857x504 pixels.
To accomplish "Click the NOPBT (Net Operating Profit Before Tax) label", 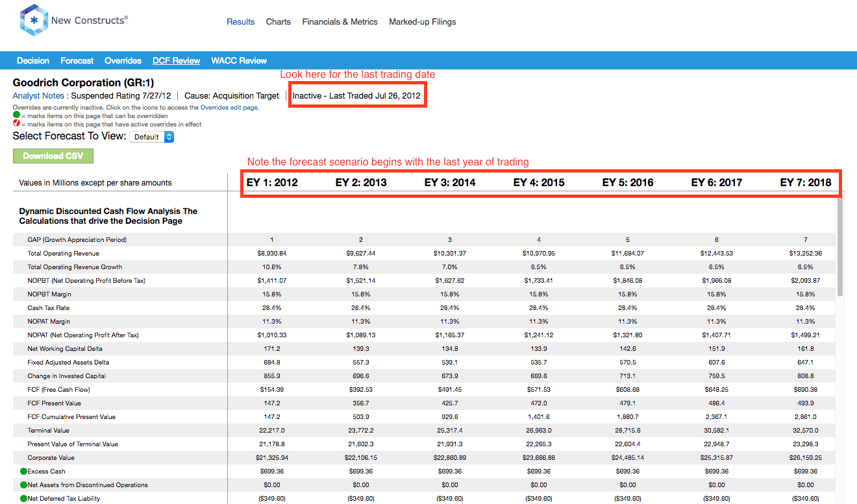I will 86,281.
